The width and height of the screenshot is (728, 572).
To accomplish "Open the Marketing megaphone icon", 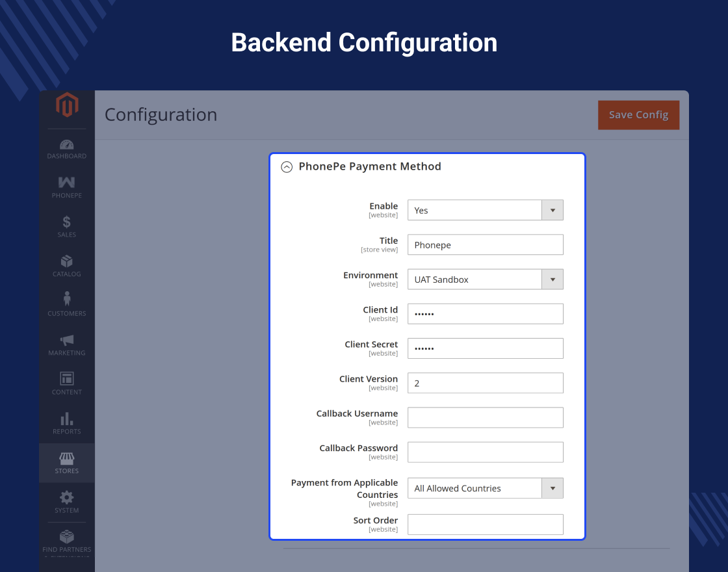I will click(66, 340).
